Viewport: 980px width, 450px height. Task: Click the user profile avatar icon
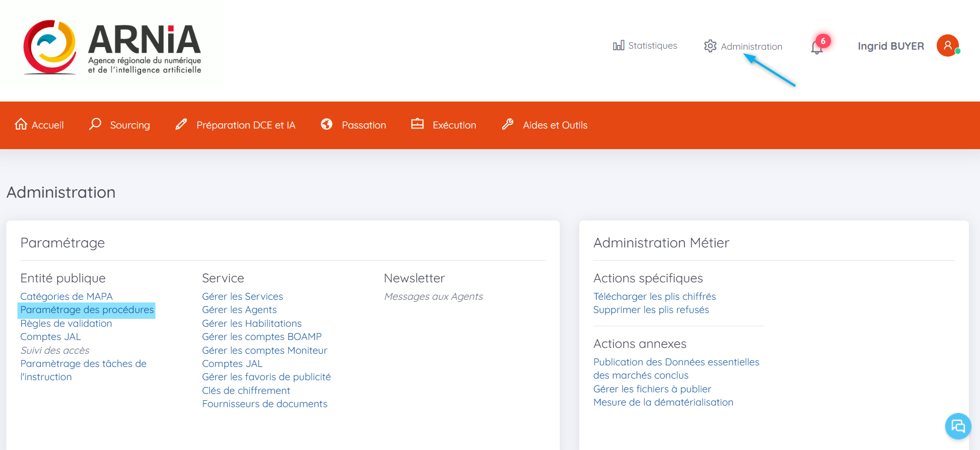pyautogui.click(x=947, y=46)
